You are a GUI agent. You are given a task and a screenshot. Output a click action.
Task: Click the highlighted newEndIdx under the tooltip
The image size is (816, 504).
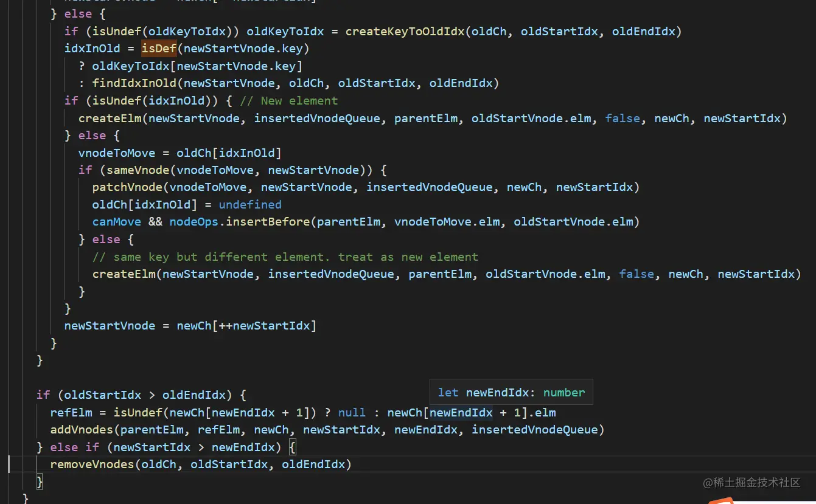(461, 413)
